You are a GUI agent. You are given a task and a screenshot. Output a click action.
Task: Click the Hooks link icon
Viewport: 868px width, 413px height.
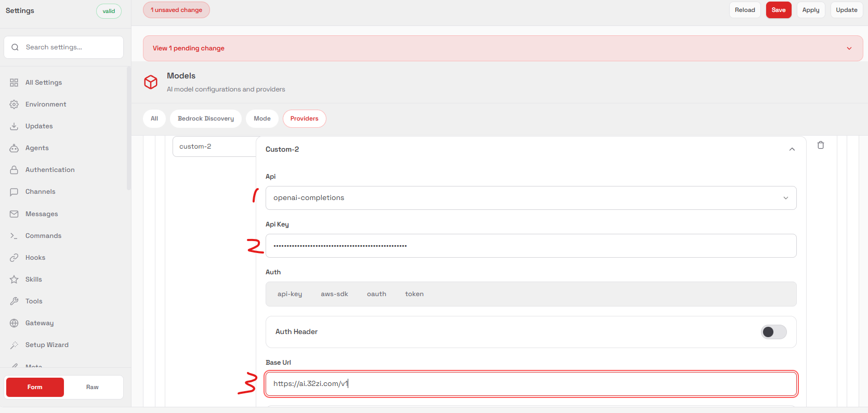tap(14, 258)
